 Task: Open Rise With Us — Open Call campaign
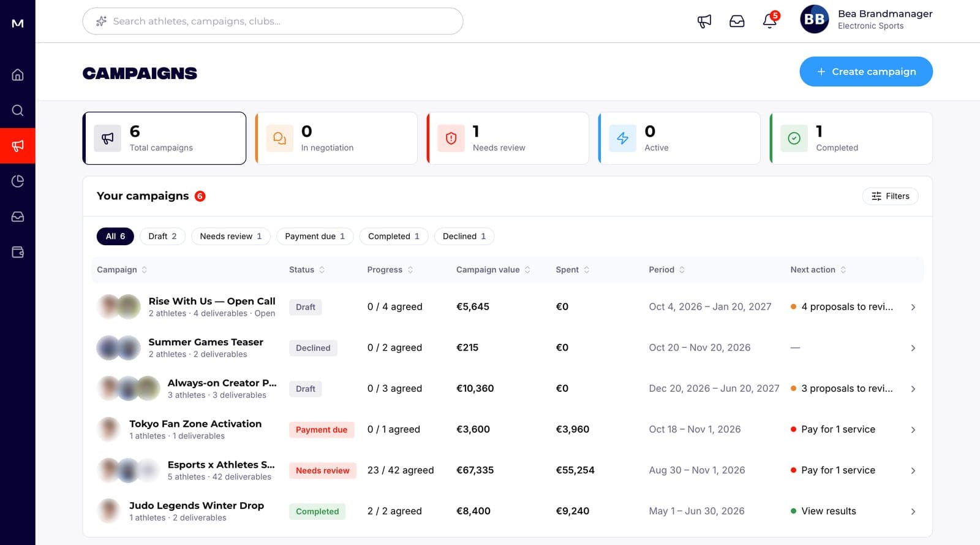point(212,301)
